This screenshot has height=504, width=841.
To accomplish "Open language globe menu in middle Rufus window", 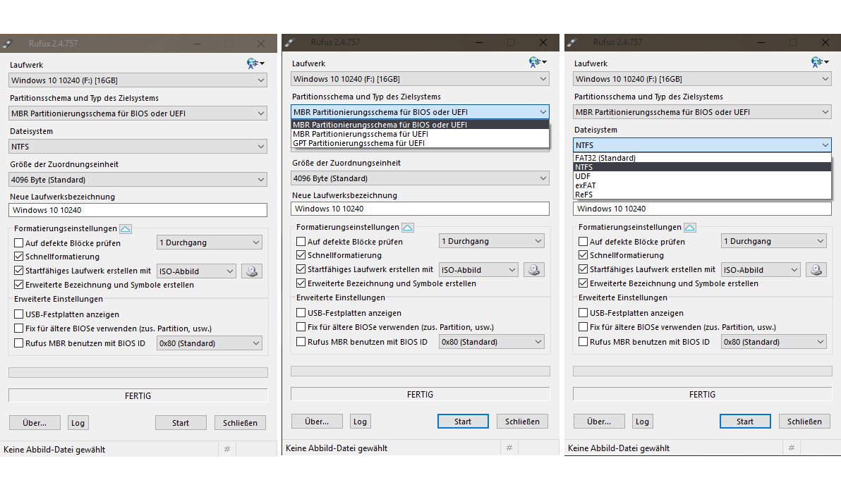I will coord(538,62).
